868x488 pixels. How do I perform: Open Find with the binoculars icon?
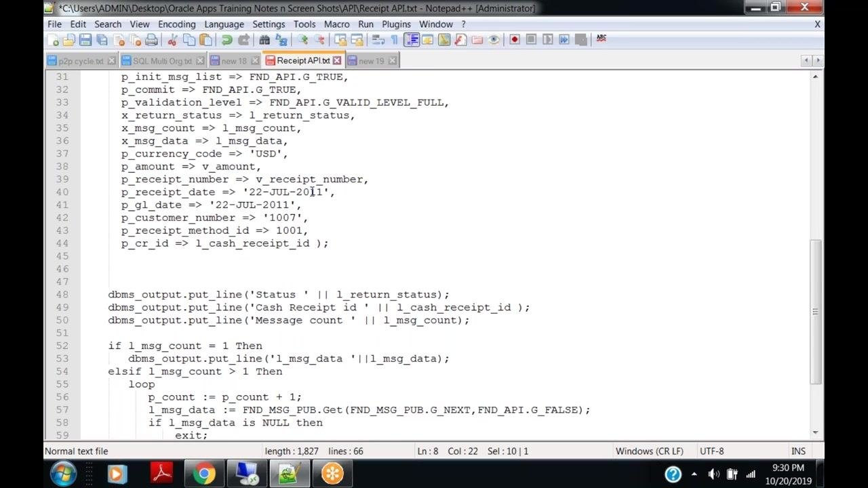264,39
